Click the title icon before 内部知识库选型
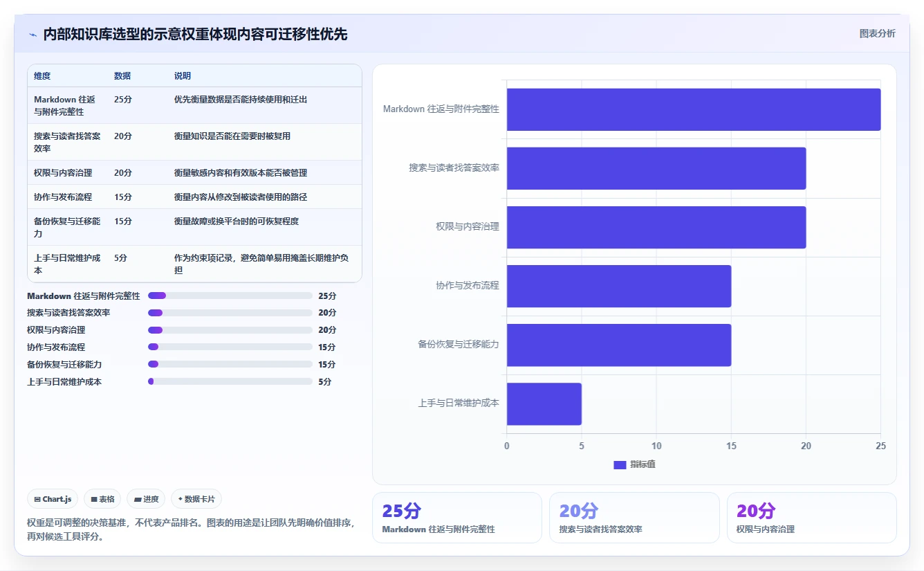 coord(33,35)
